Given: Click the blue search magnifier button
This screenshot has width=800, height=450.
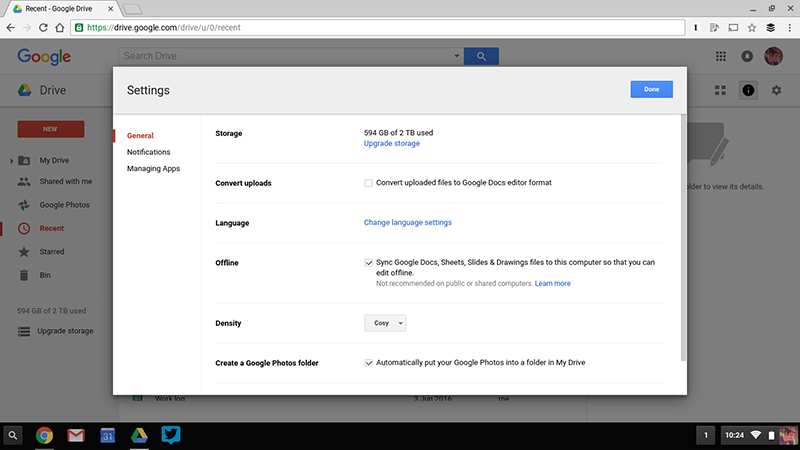Looking at the screenshot, I should pyautogui.click(x=481, y=56).
